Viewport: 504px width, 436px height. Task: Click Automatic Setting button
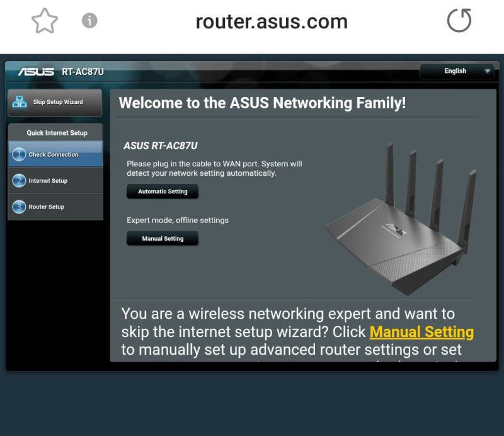[163, 192]
